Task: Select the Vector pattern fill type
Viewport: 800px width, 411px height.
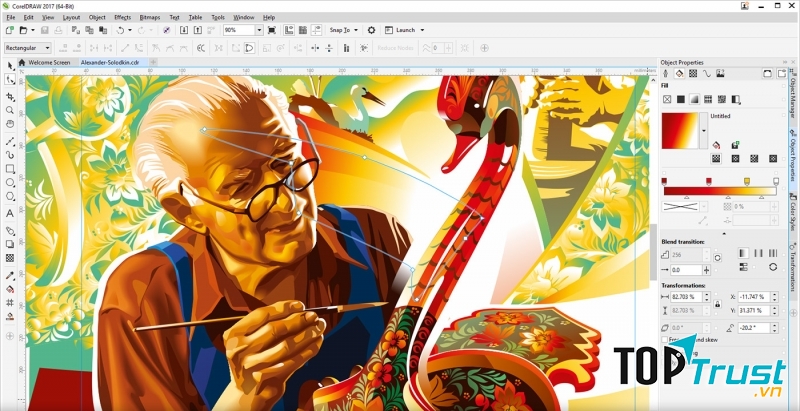Action: (x=708, y=99)
